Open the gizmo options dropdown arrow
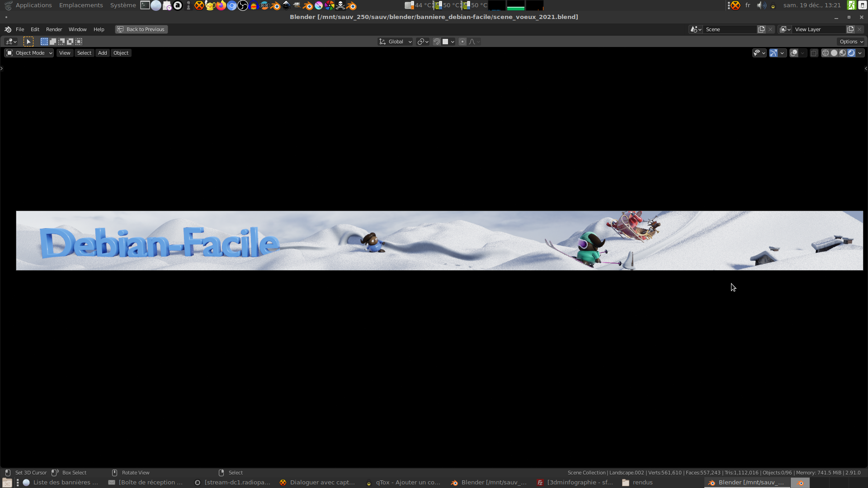 pyautogui.click(x=782, y=53)
